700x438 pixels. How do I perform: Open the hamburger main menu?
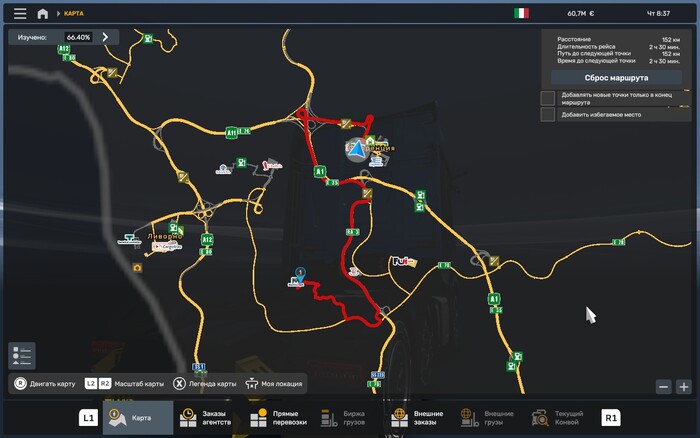[20, 14]
